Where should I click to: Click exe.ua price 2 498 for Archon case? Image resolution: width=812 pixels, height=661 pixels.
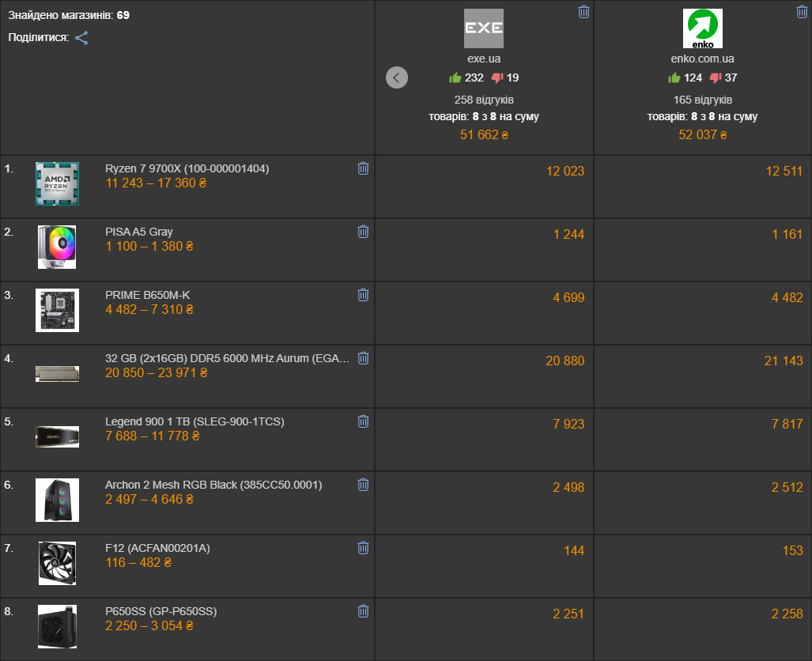tap(568, 487)
